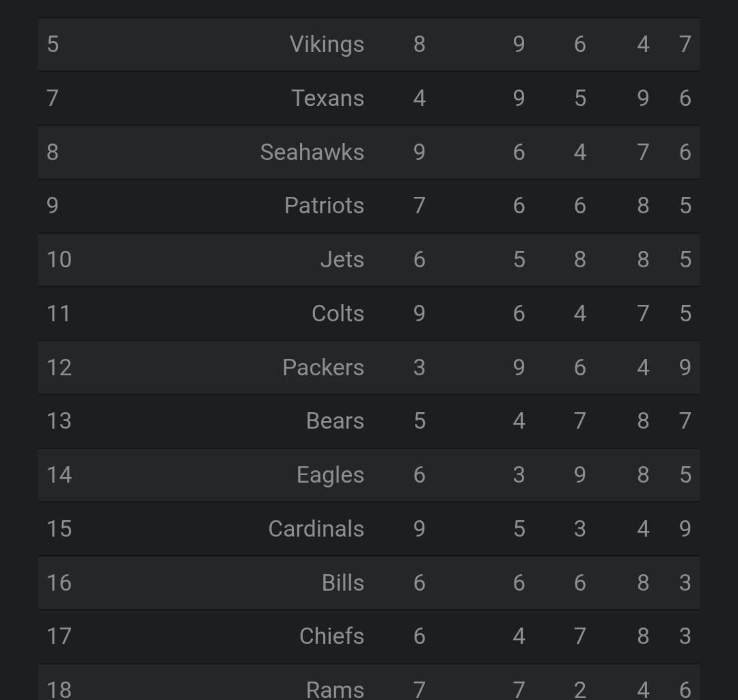Click rank number 18 beside Rams
This screenshot has height=700, width=738.
coord(59,689)
